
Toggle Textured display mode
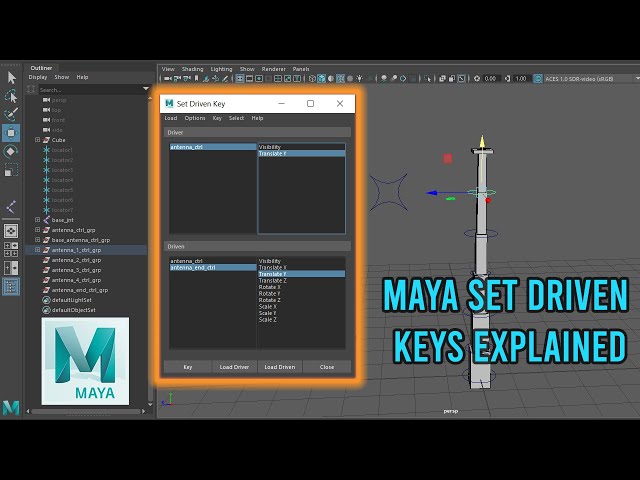pos(350,78)
